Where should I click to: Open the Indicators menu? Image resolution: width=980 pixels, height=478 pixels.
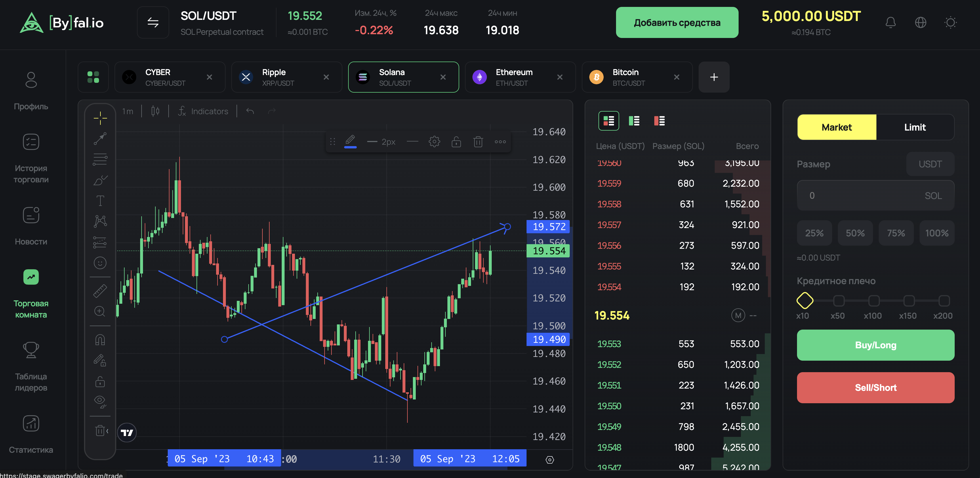click(203, 111)
